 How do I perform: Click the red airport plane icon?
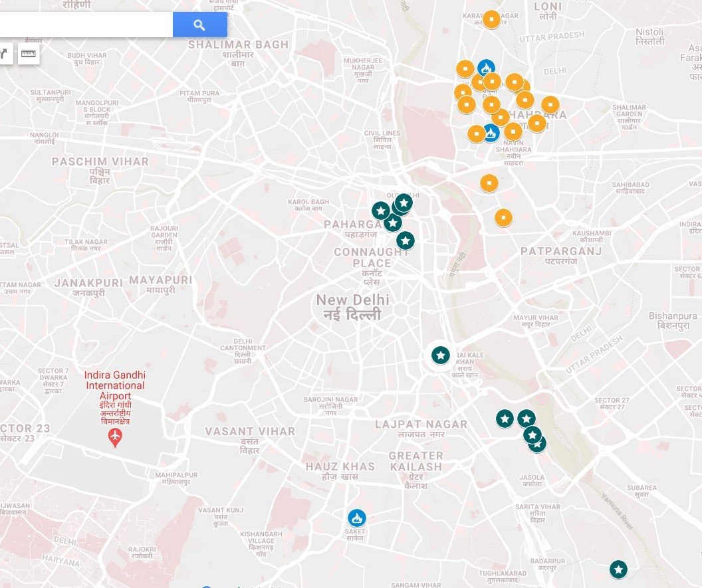(x=116, y=437)
